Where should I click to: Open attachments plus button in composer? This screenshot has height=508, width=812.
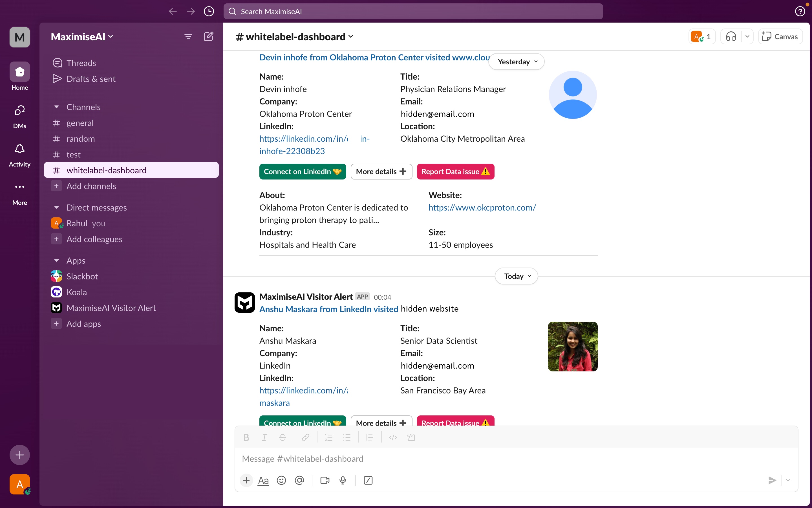246,480
